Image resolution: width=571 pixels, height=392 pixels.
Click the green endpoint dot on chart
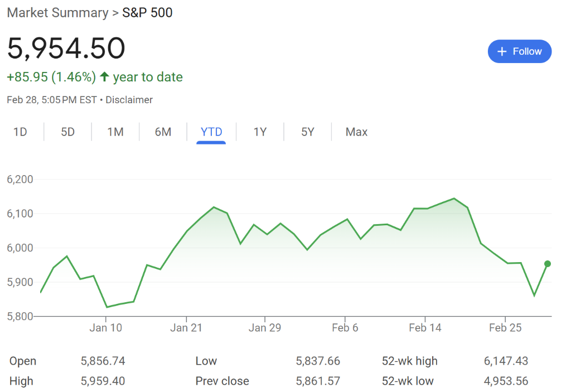coord(548,264)
